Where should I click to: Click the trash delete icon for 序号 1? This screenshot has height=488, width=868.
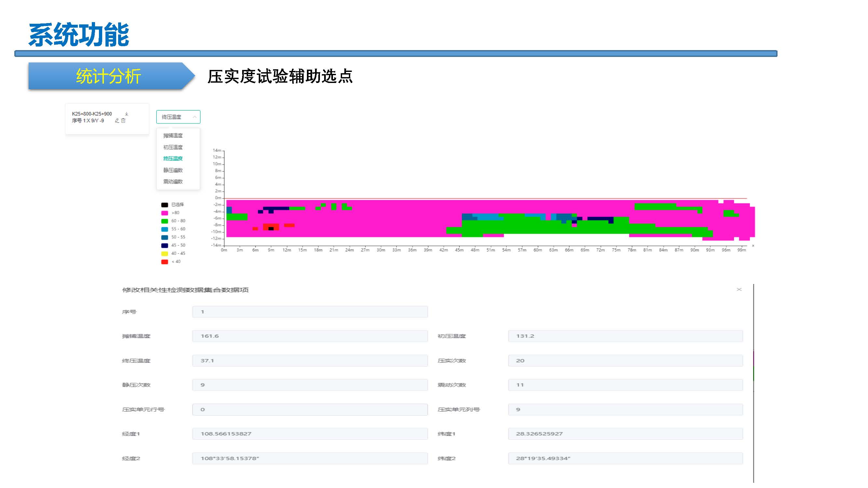point(123,121)
